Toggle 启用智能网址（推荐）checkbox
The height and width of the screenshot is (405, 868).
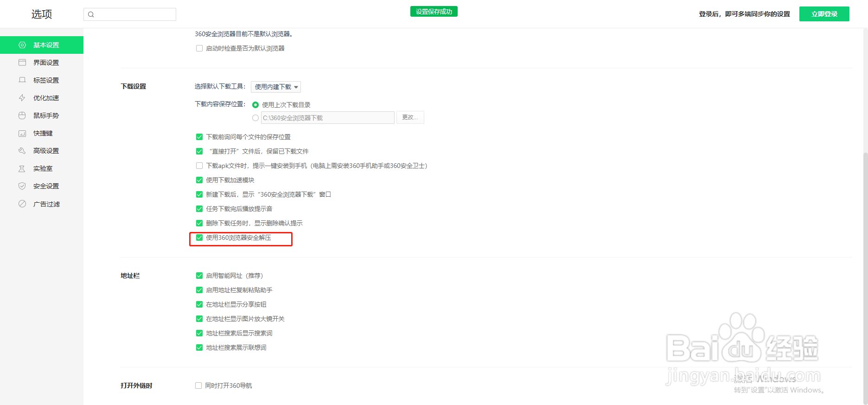pos(199,276)
